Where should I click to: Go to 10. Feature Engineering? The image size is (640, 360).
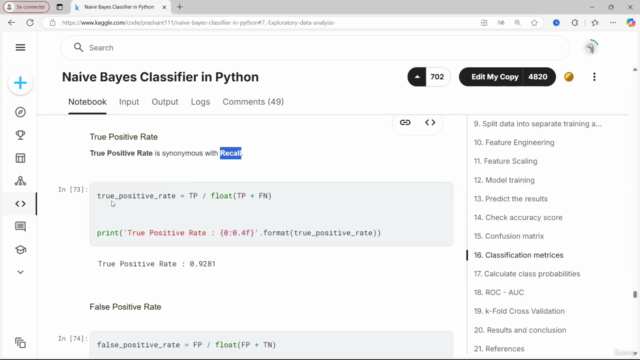tap(514, 142)
